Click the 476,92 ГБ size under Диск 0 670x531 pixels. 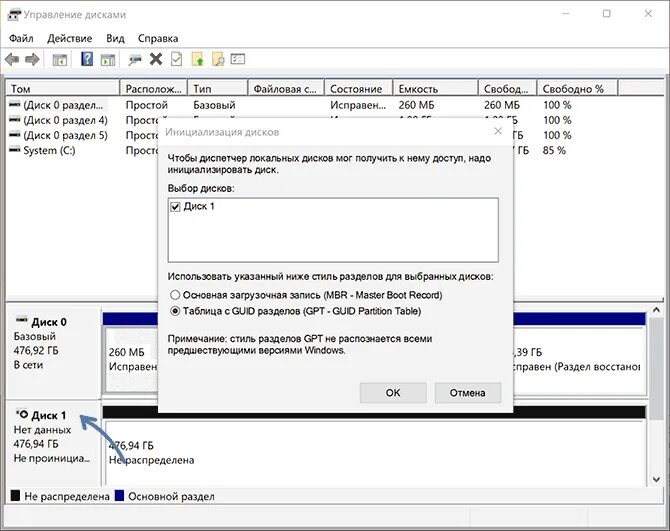tap(36, 351)
